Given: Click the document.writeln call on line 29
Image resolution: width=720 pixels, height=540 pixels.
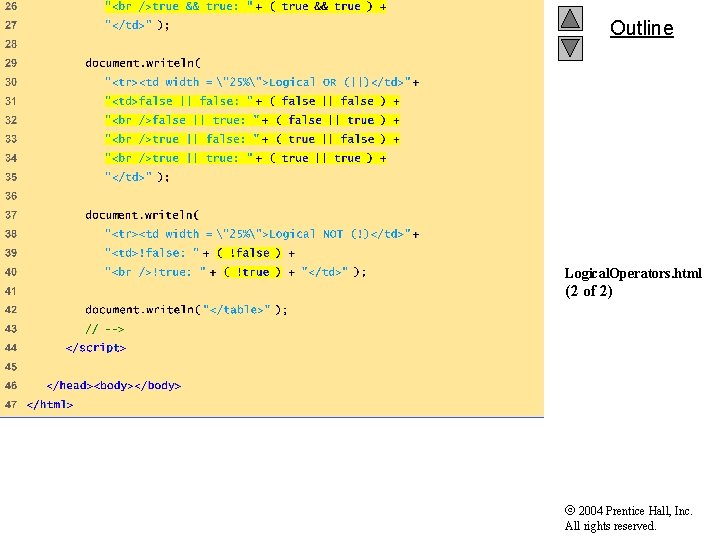Looking at the screenshot, I should pyautogui.click(x=143, y=63).
